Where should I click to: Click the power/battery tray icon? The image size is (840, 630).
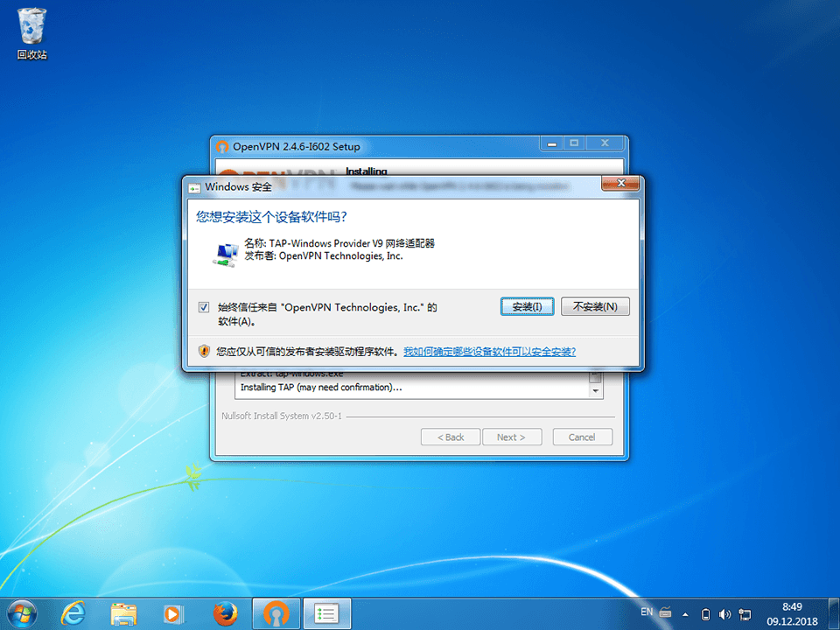coord(705,614)
